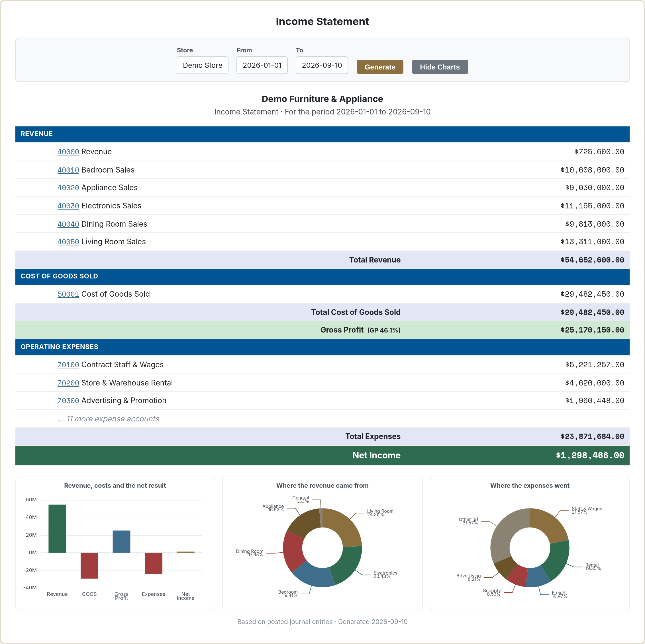645x644 pixels.
Task: Click the blue Gross Profit bar
Action: tap(121, 542)
